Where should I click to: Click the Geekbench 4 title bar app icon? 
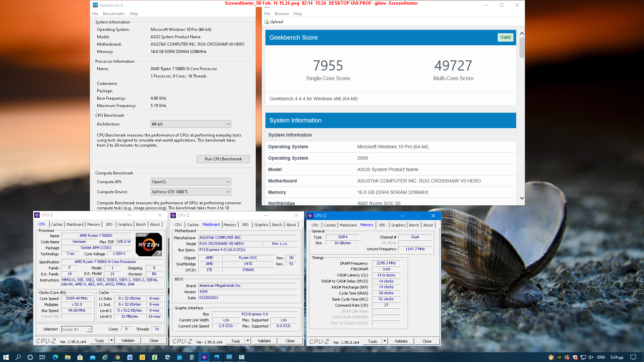95,5
